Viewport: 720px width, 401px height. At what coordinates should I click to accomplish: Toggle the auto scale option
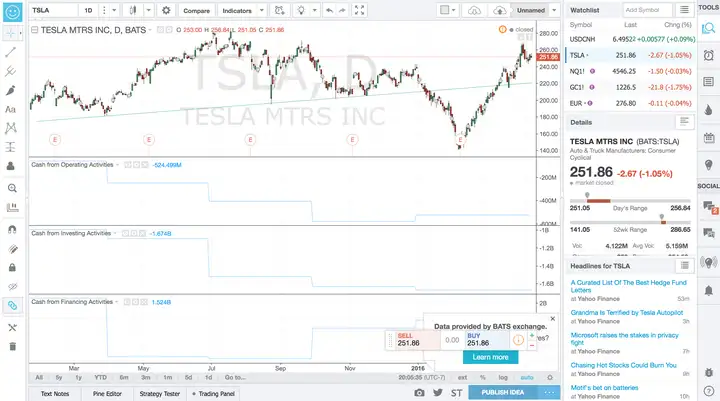527,378
